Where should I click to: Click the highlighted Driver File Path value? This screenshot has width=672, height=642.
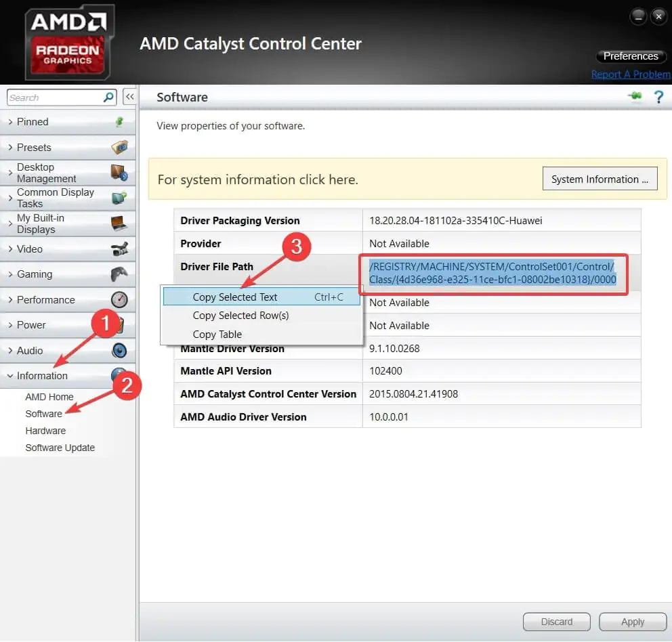492,273
